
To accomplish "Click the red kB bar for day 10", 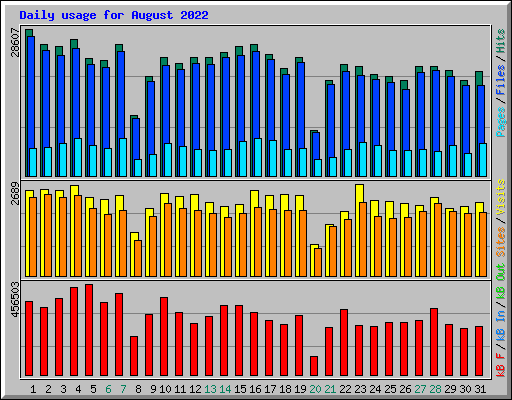I will tap(164, 337).
